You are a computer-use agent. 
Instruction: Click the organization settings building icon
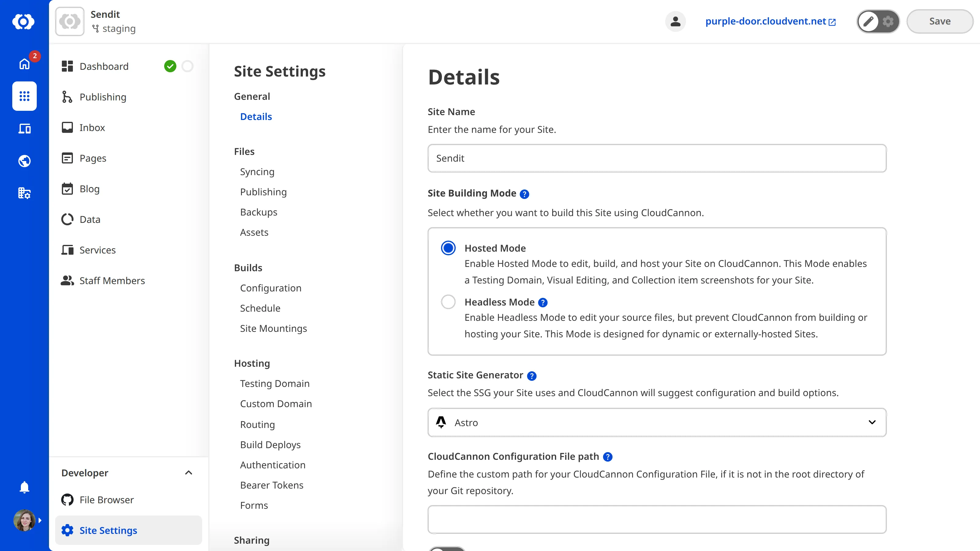pyautogui.click(x=24, y=193)
